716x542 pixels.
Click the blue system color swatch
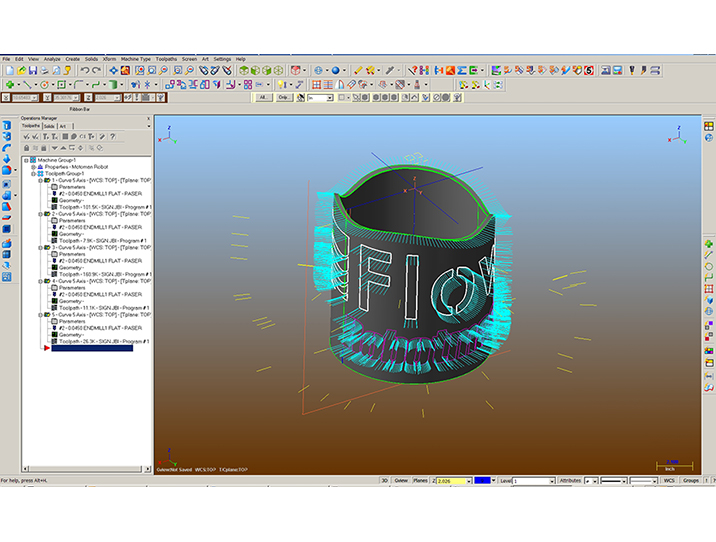click(482, 480)
